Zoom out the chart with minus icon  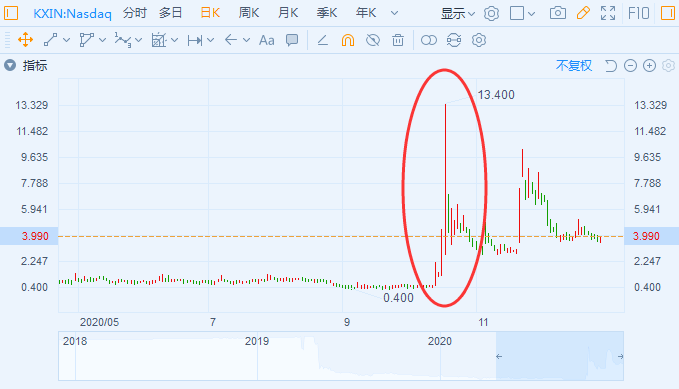click(630, 66)
